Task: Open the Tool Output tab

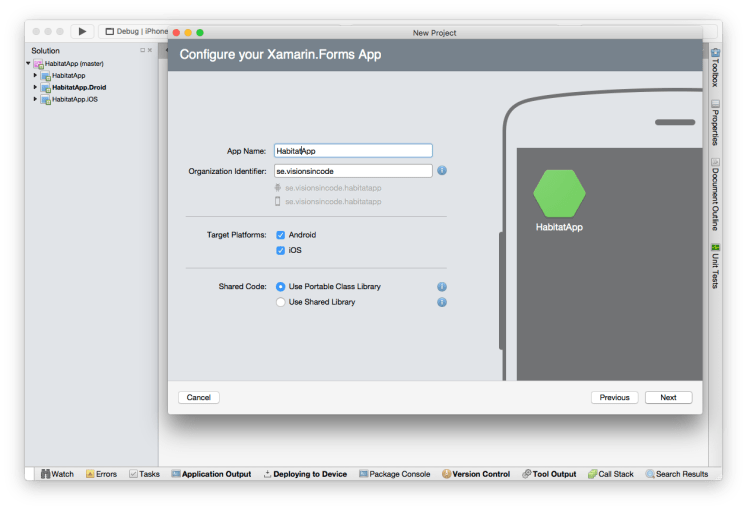Action: (x=549, y=474)
